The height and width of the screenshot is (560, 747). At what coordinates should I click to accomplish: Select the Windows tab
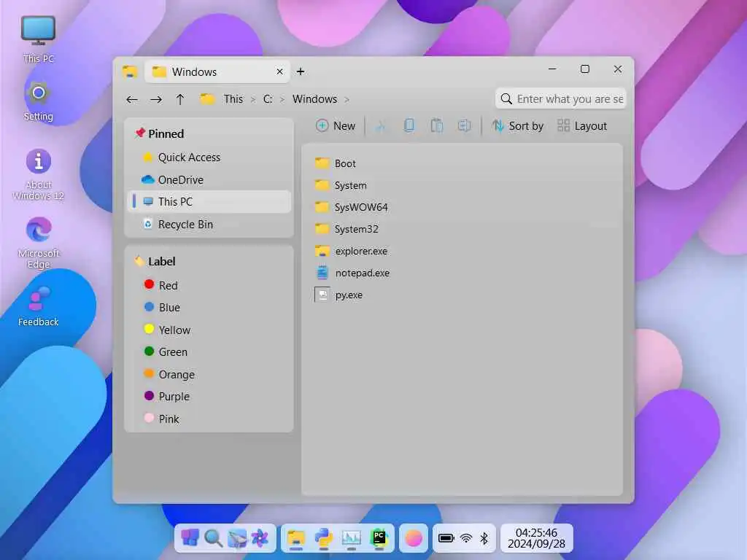click(x=217, y=71)
